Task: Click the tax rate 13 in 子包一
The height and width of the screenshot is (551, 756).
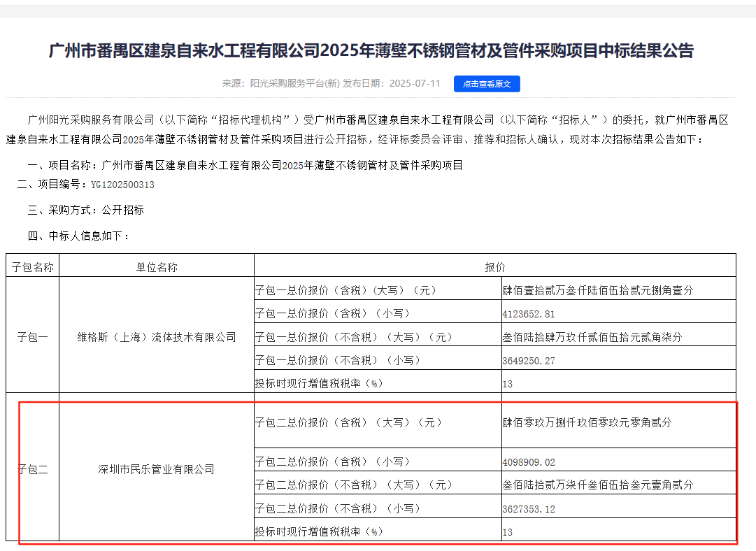Action: [507, 384]
